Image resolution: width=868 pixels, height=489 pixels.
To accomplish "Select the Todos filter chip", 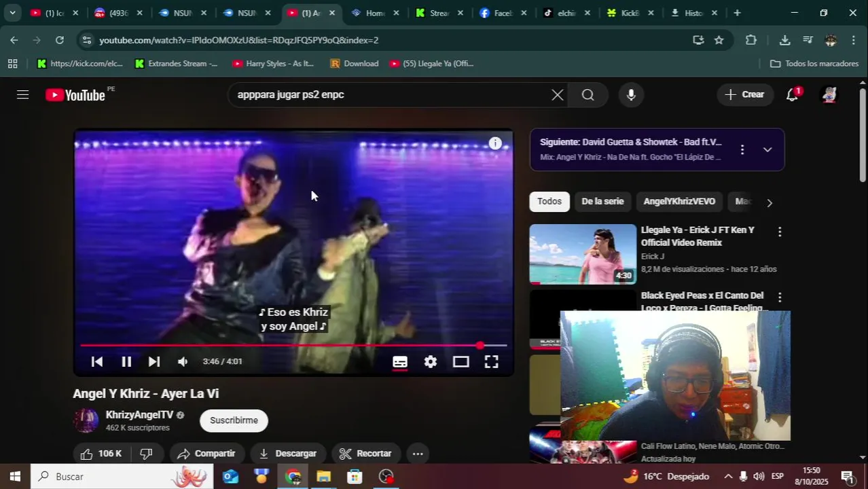I will (549, 202).
